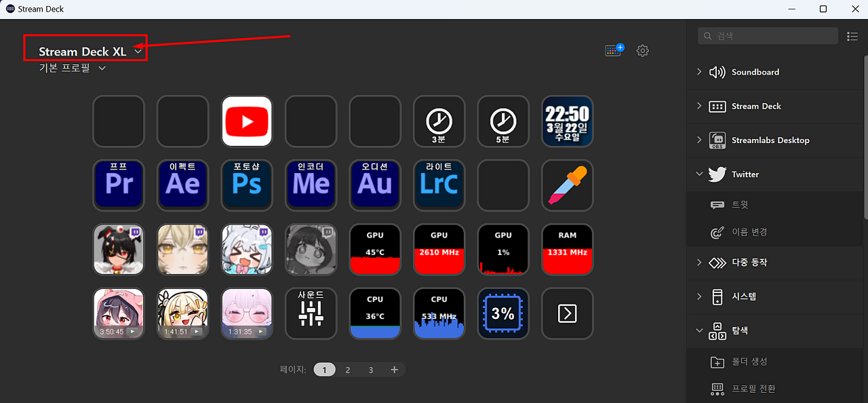This screenshot has width=868, height=403.
Task: Select the video key showing 1:41:51
Action: point(182,313)
